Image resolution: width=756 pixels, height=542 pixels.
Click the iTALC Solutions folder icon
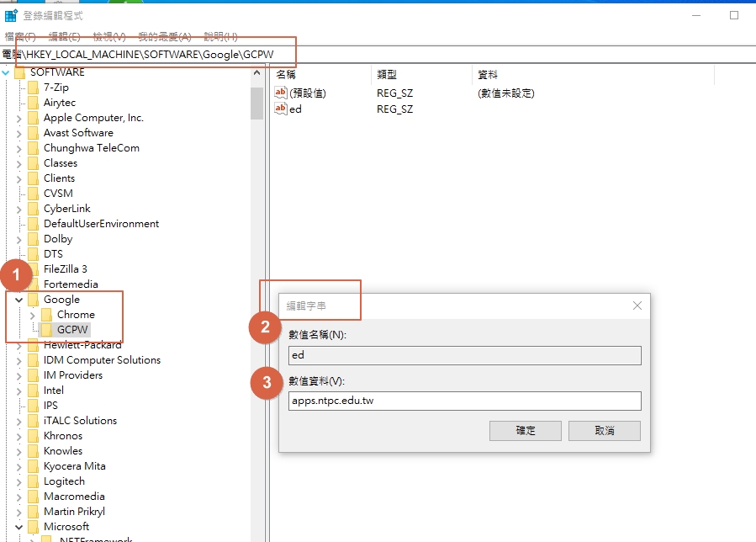click(x=34, y=421)
